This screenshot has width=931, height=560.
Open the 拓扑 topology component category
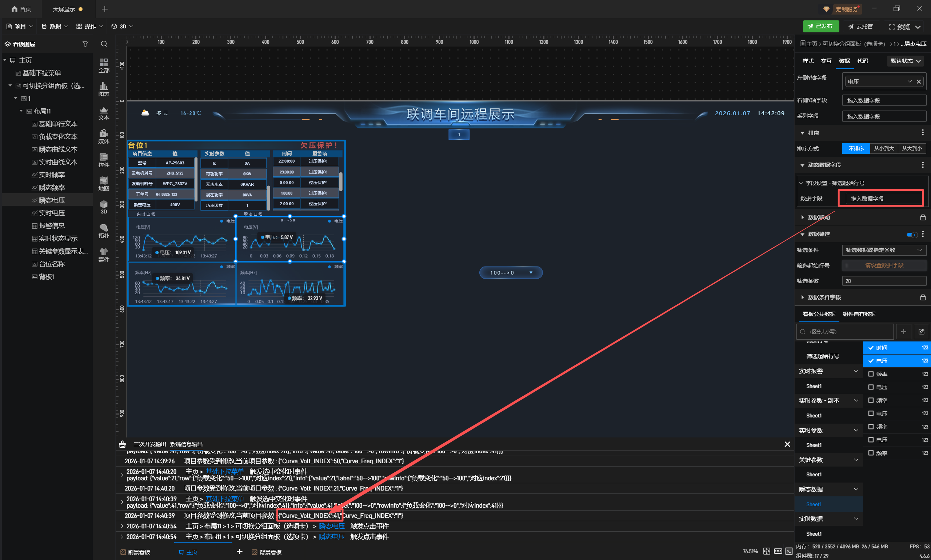pyautogui.click(x=104, y=231)
